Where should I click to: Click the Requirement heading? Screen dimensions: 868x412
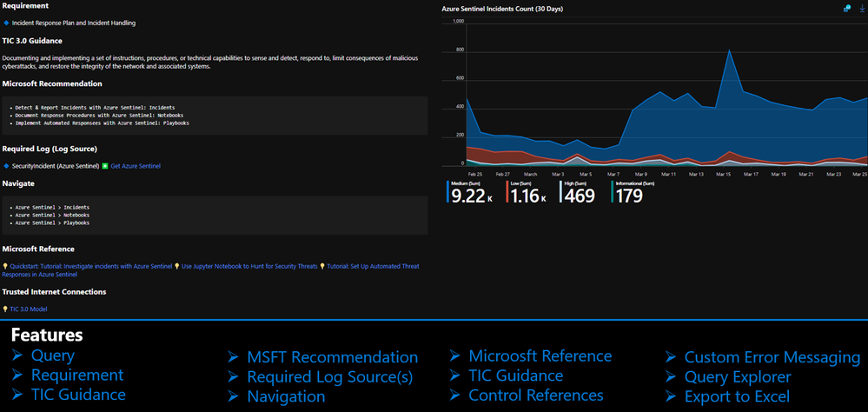pyautogui.click(x=25, y=5)
